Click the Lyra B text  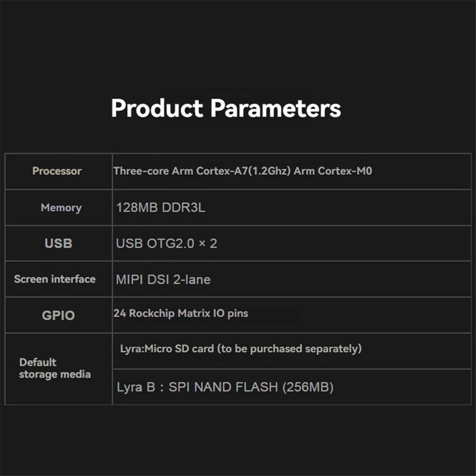pyautogui.click(x=136, y=387)
